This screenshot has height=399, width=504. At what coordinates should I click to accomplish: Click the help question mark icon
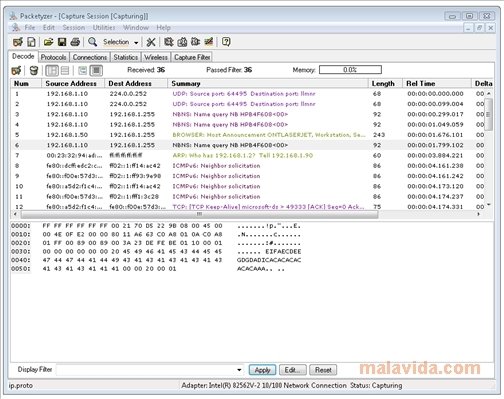coord(226,42)
